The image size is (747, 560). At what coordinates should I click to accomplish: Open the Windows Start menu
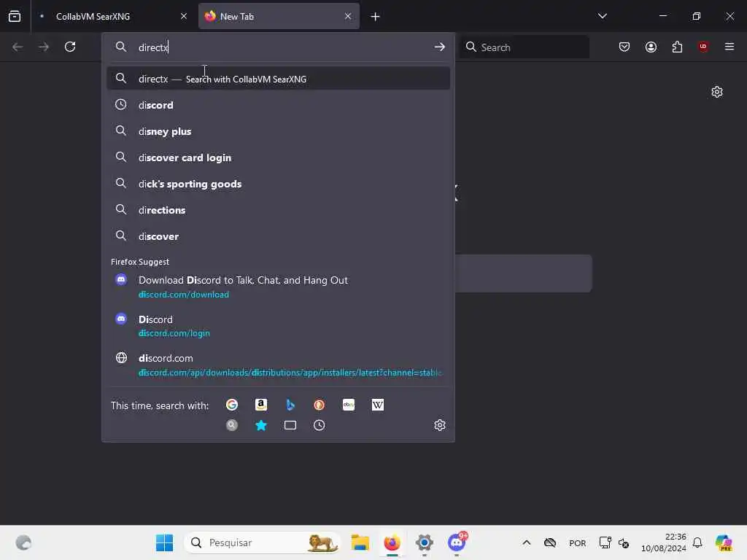pyautogui.click(x=164, y=542)
